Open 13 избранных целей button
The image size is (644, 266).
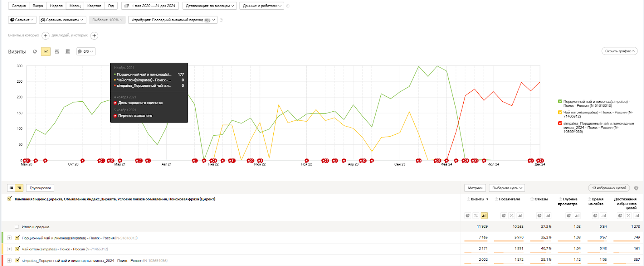click(609, 188)
